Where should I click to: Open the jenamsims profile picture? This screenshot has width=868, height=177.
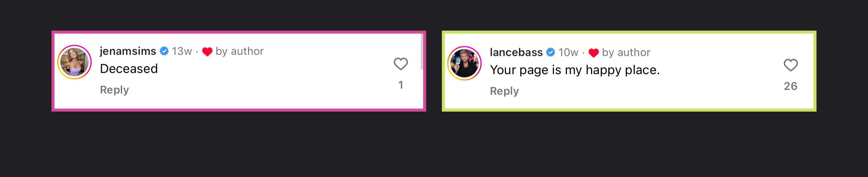(74, 62)
